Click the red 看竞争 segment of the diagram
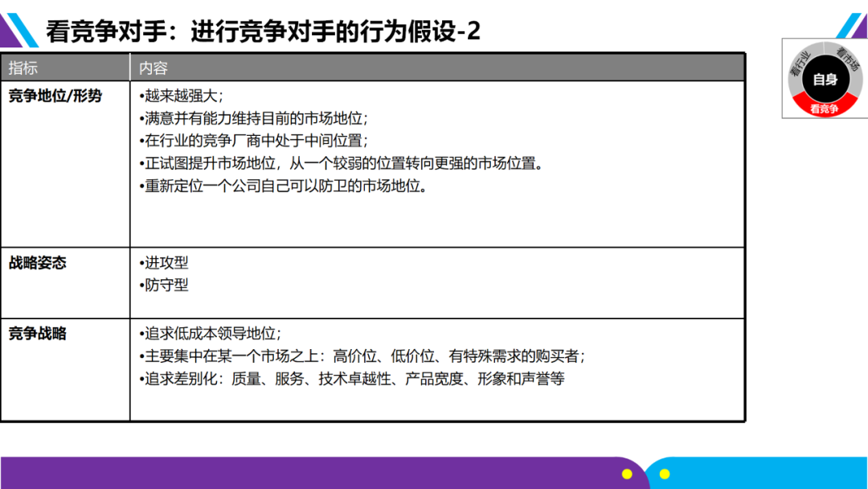868x489 pixels. [825, 109]
